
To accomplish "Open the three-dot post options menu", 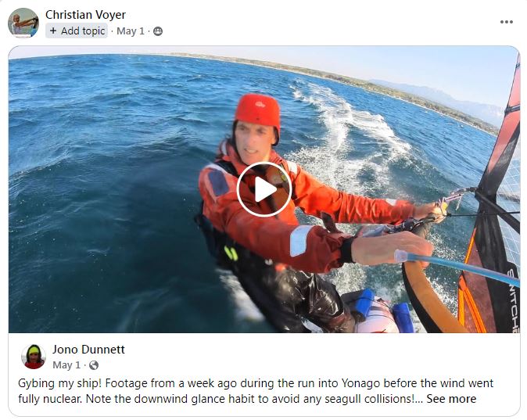I will [x=506, y=22].
